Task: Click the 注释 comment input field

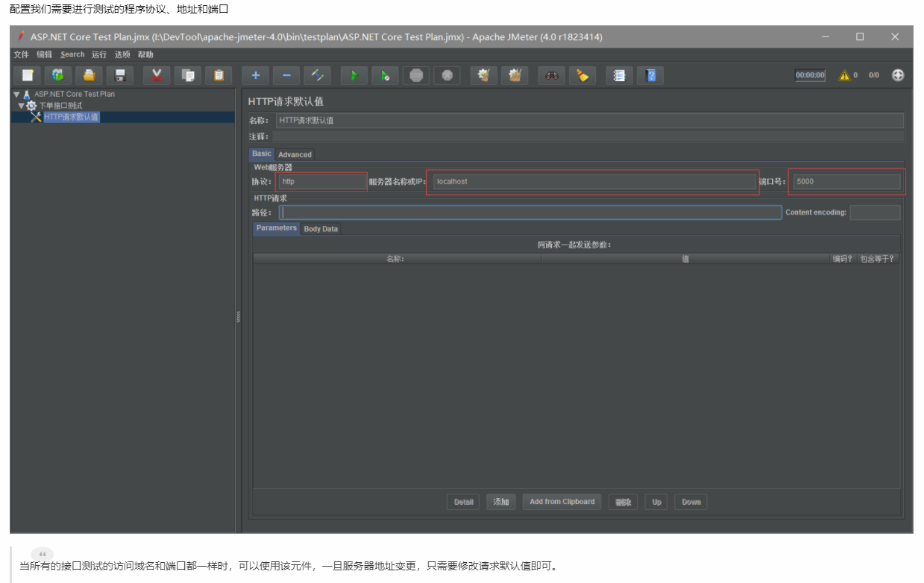Action: click(588, 136)
